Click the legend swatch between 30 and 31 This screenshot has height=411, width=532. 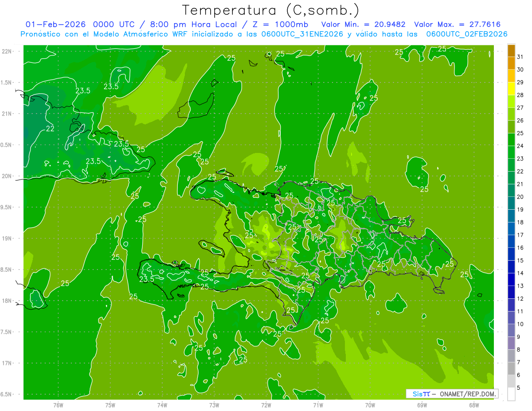[511, 63]
